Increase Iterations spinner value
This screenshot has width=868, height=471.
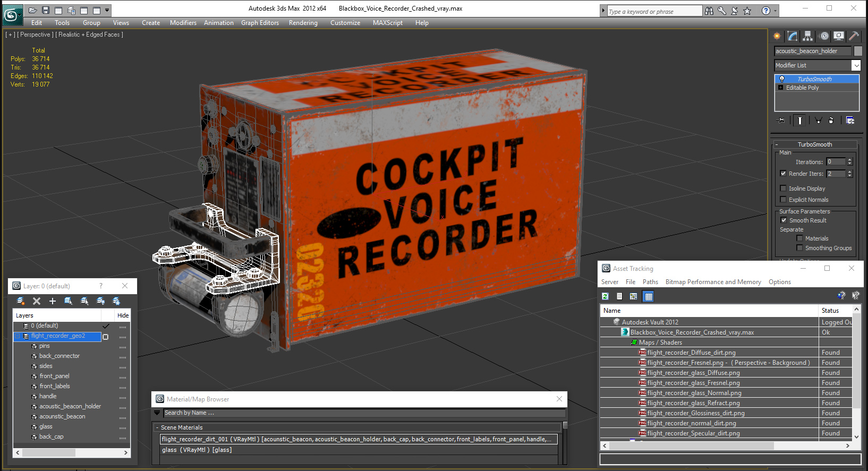click(849, 160)
